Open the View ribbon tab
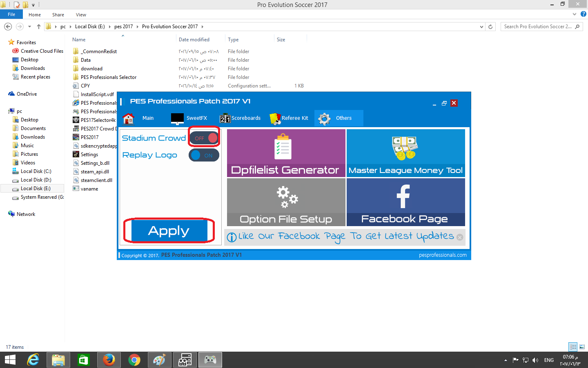Viewport: 588px width, 368px height. coord(81,15)
